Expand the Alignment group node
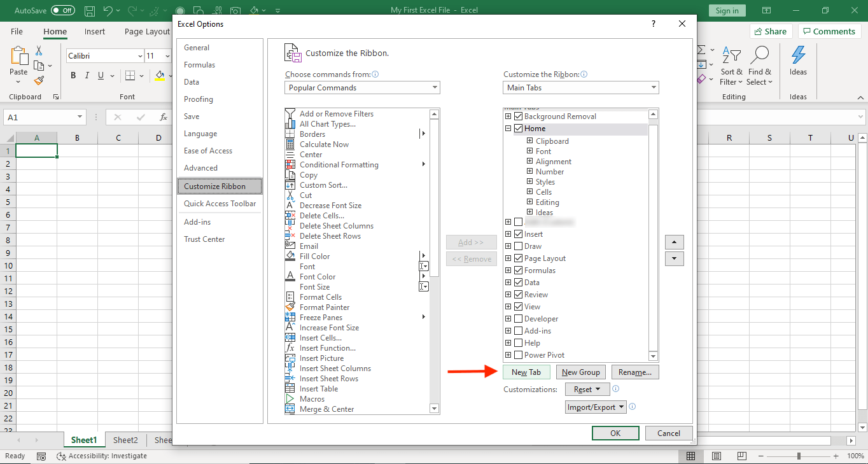The height and width of the screenshot is (464, 868). (x=529, y=161)
